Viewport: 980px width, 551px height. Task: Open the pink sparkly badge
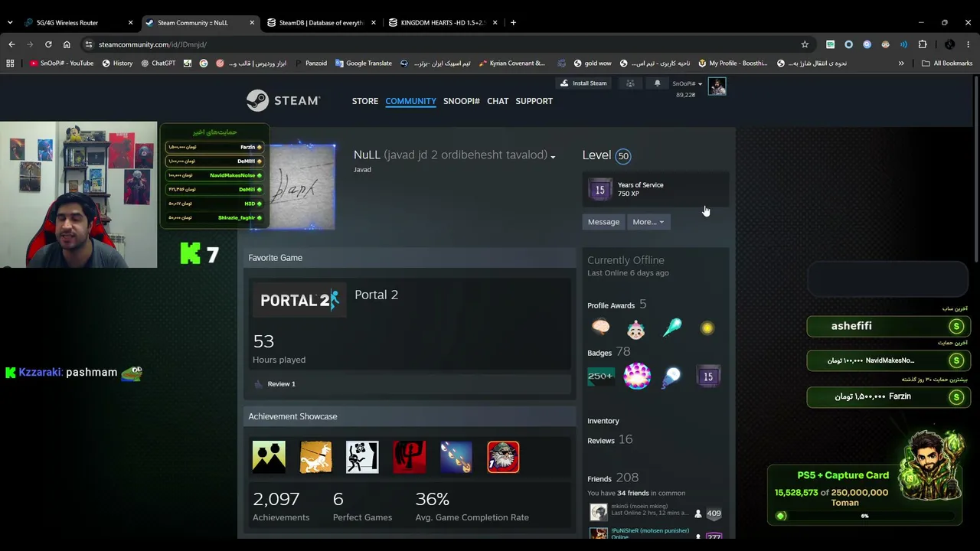(x=637, y=376)
